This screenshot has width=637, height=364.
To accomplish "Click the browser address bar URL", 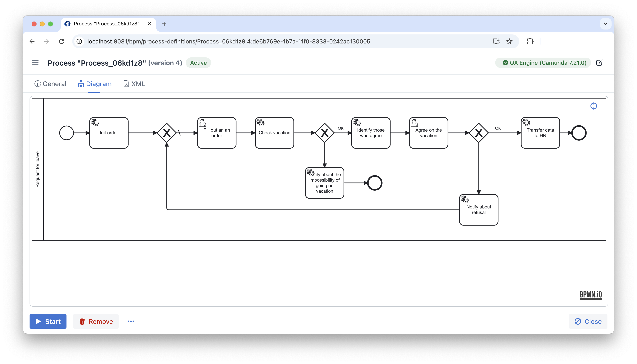I will [229, 41].
